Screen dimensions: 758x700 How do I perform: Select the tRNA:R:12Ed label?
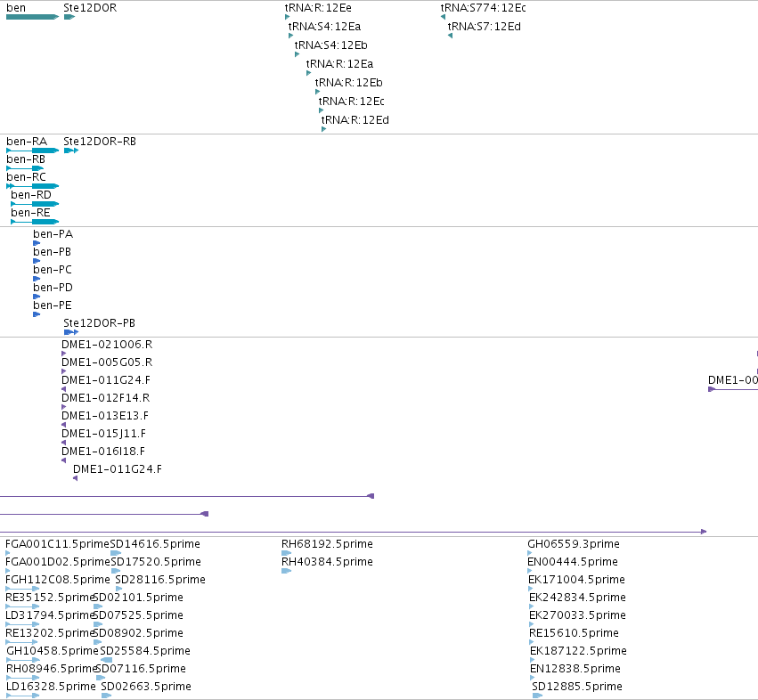[355, 120]
